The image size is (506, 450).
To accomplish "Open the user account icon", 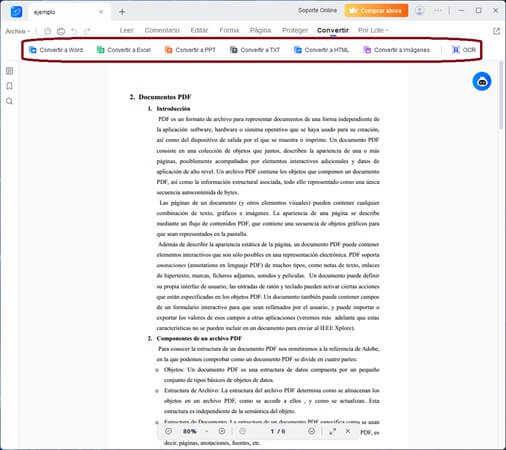I will (419, 11).
